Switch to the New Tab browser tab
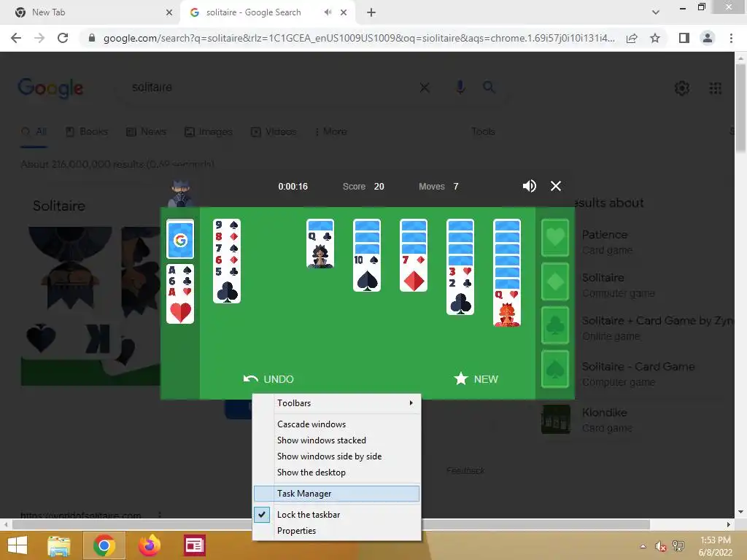Screen dimensions: 747x560 pos(90,12)
